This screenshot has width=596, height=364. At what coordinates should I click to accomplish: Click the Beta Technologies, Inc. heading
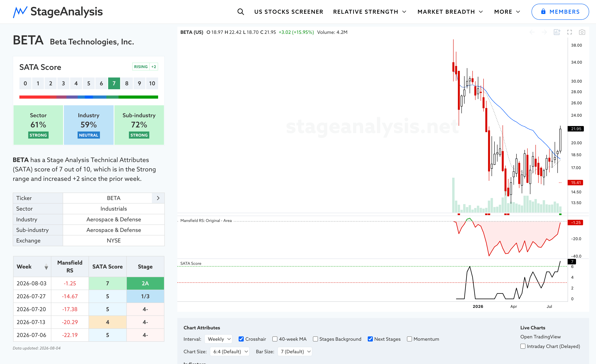pyautogui.click(x=92, y=42)
